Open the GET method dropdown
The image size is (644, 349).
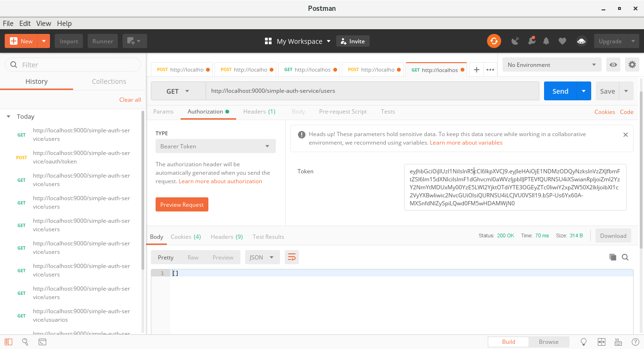(178, 91)
